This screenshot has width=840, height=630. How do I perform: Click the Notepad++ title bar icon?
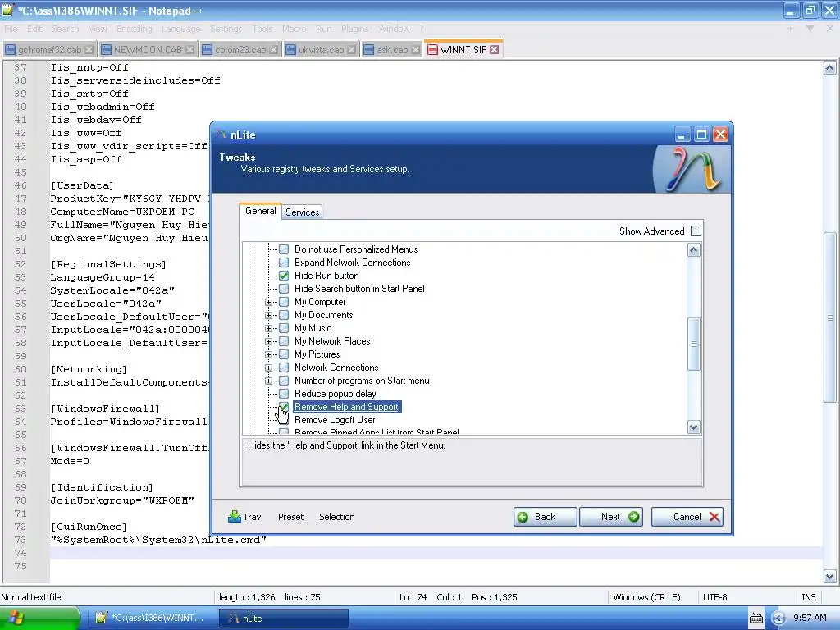tap(7, 10)
